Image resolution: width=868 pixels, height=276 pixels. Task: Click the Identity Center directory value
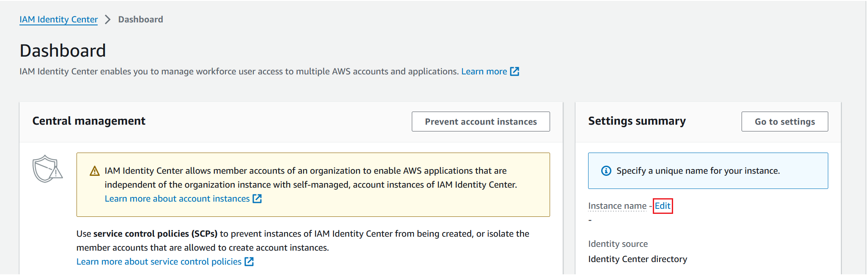click(637, 259)
